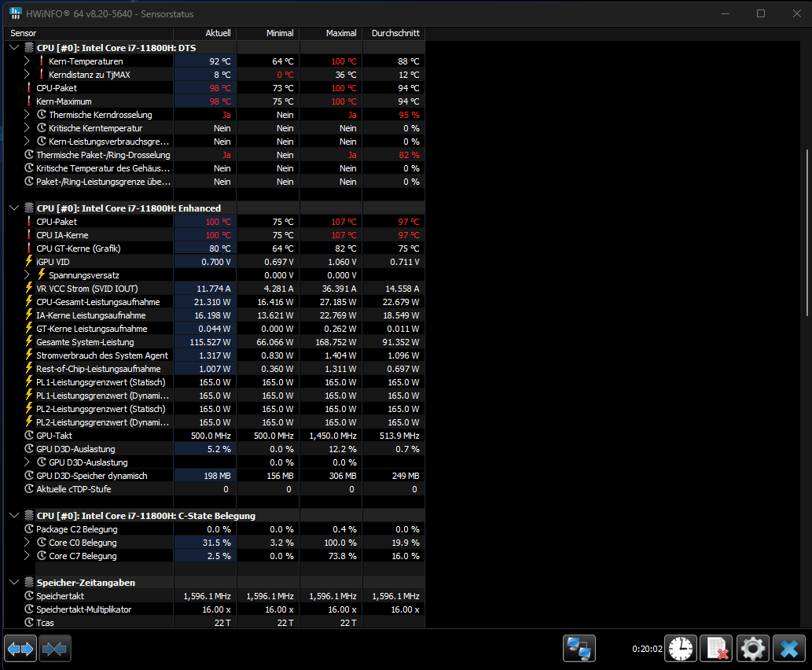Collapse the CPU DTS sensor group
The image size is (812, 670).
(14, 48)
